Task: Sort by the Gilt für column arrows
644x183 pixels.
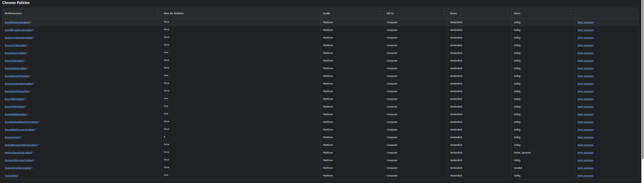Action: [444, 13]
